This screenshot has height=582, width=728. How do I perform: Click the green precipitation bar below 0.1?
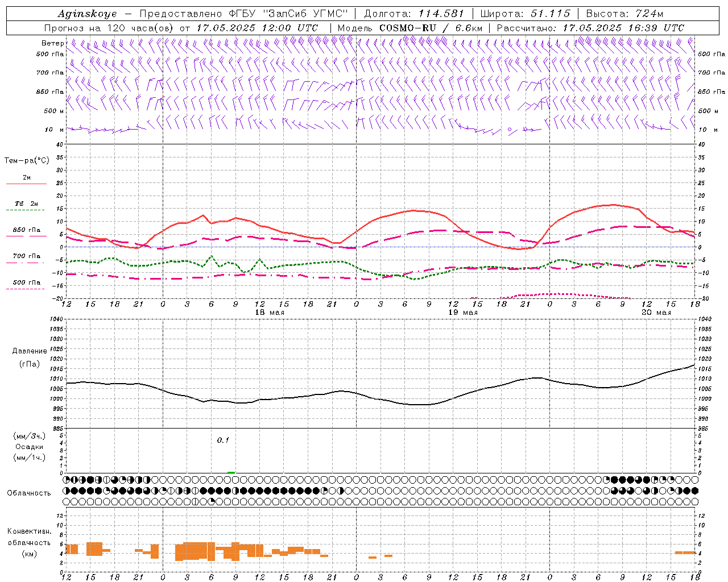(x=231, y=472)
